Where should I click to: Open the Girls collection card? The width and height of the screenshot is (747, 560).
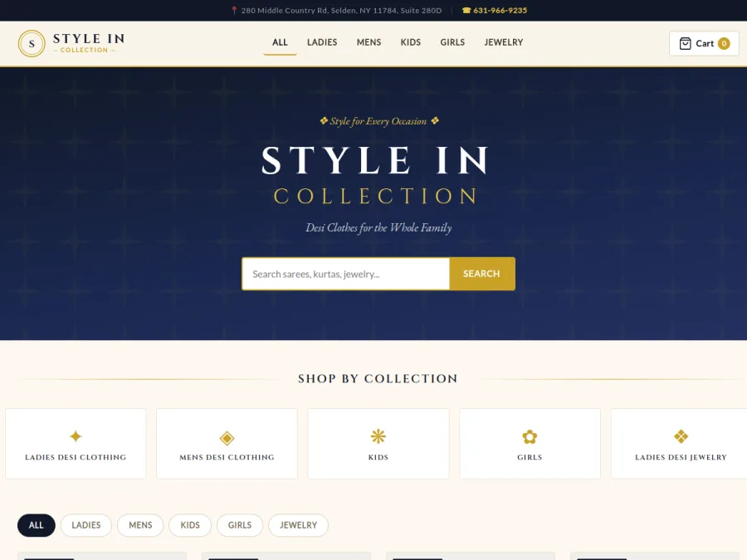[x=530, y=443]
